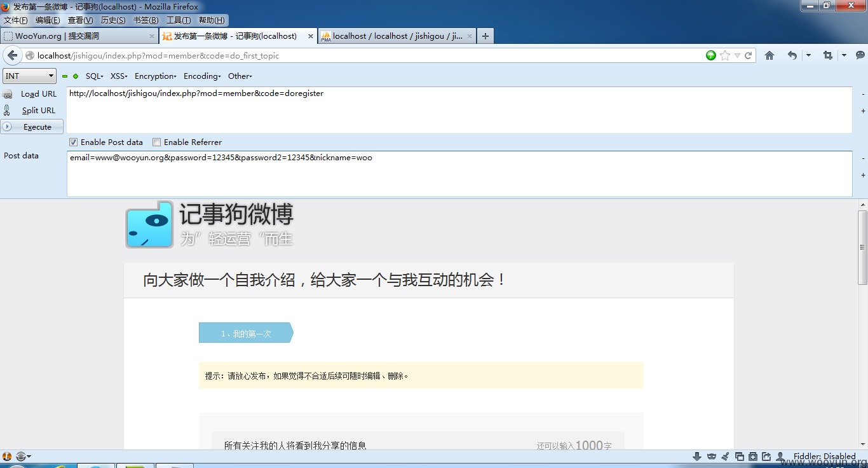This screenshot has height=468, width=868.
Task: Open the Other dropdown in HackBar
Action: pos(240,76)
